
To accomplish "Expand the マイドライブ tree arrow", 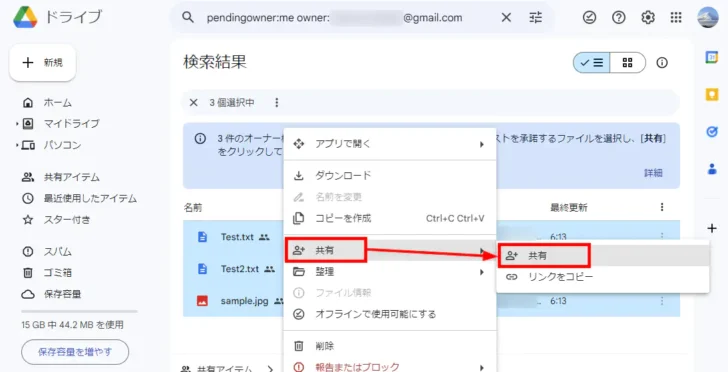I will click(x=17, y=124).
